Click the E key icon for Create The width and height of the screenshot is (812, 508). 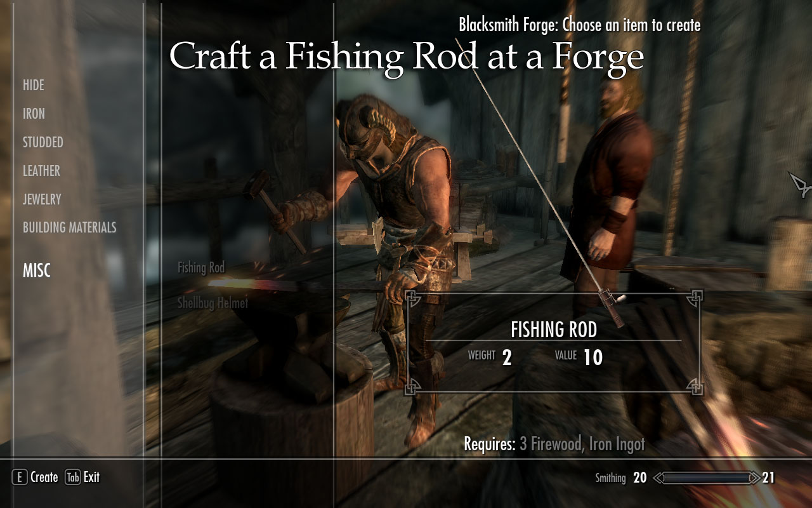click(20, 478)
